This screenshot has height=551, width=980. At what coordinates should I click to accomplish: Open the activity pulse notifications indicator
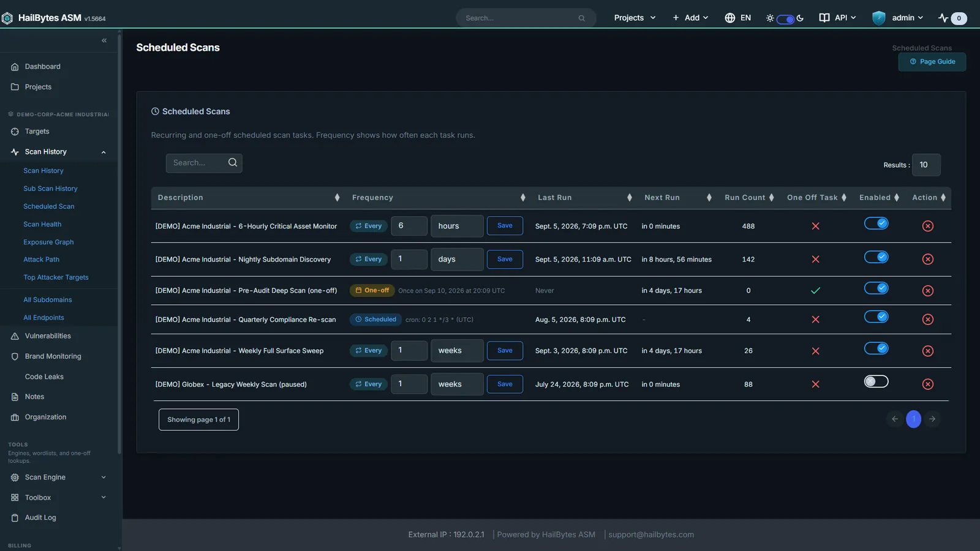tap(952, 18)
